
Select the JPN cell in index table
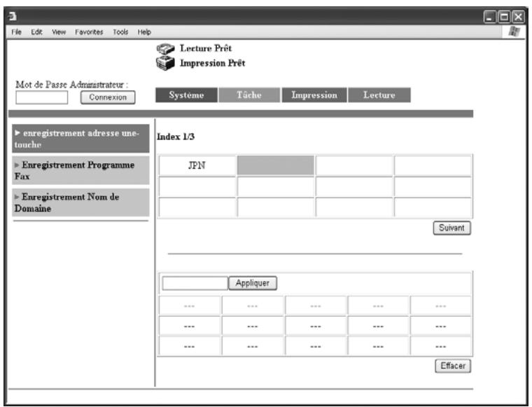pyautogui.click(x=197, y=165)
